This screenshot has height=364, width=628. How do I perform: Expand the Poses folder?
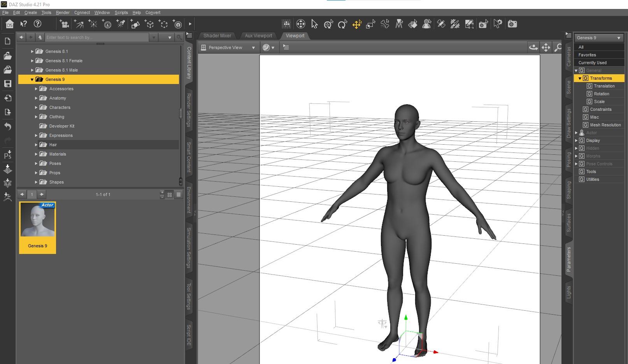point(36,163)
